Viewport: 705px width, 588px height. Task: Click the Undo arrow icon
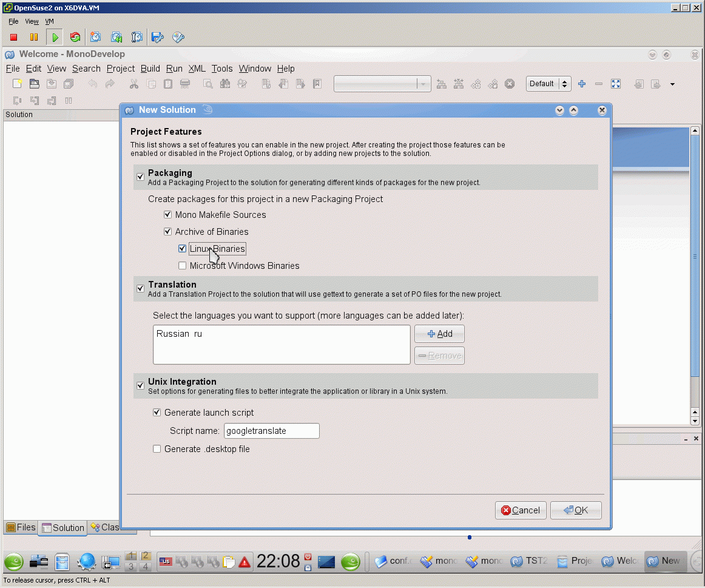(x=93, y=84)
